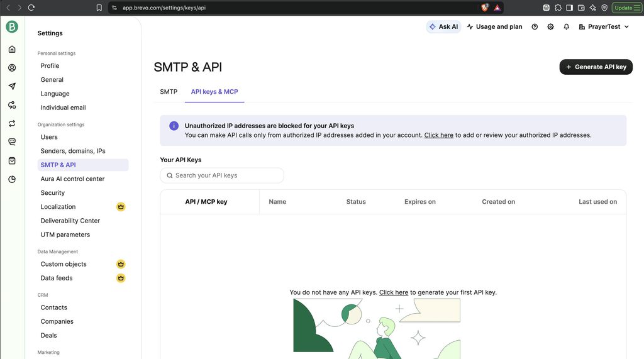Open Deals under CRM settings
Screen dimensions: 644x359
[x=48, y=336]
